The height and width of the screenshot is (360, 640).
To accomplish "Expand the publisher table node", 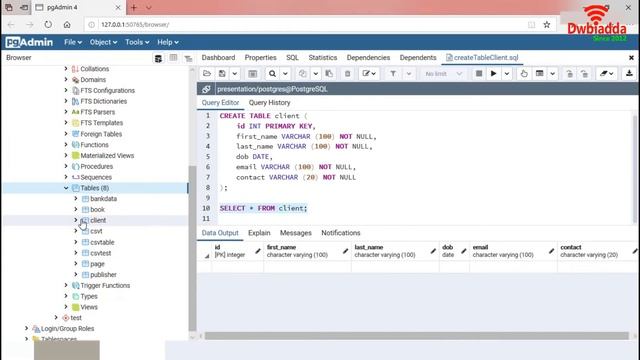I will coord(76,274).
